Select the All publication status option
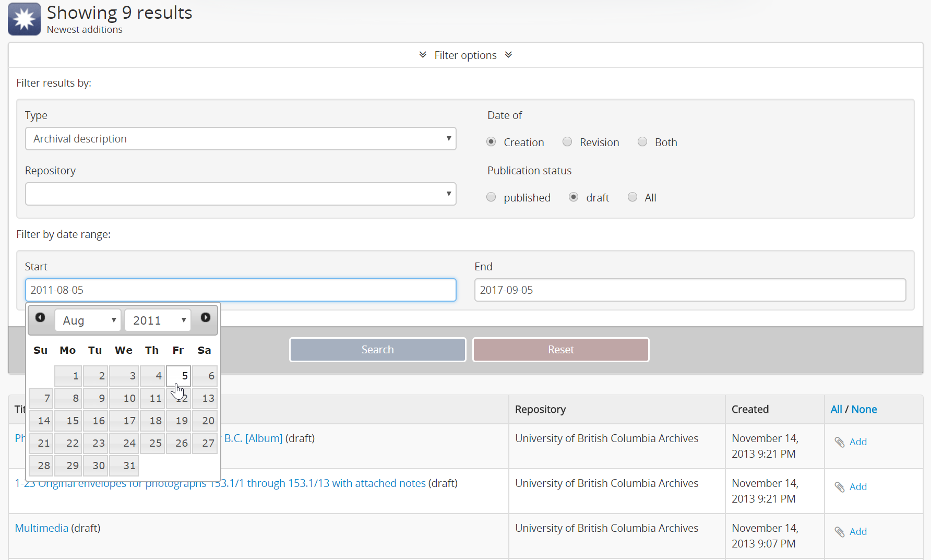 pos(632,197)
